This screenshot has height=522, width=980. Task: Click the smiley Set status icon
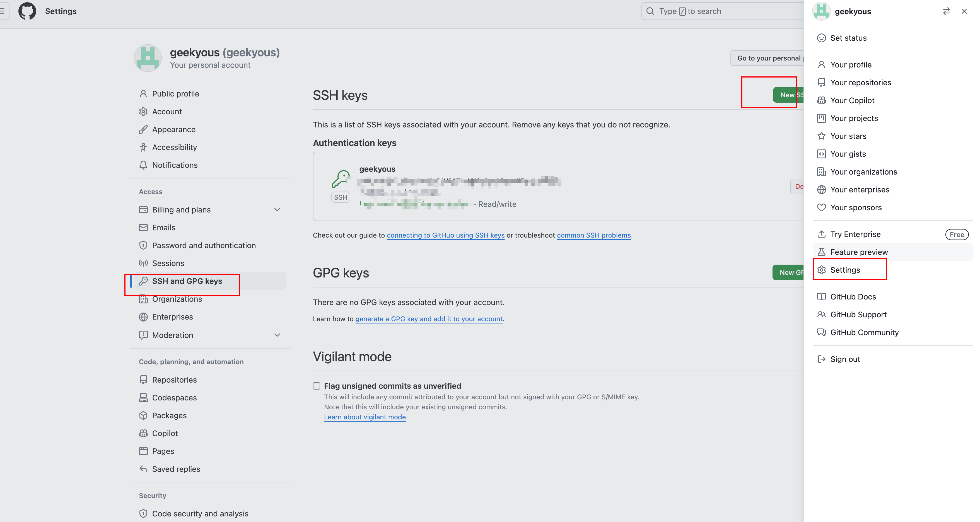[x=821, y=38]
